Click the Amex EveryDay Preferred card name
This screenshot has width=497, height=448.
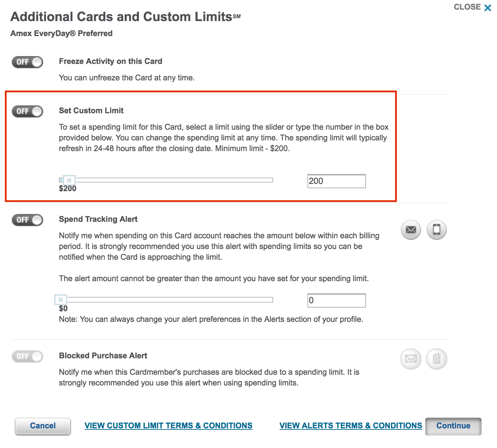click(61, 33)
